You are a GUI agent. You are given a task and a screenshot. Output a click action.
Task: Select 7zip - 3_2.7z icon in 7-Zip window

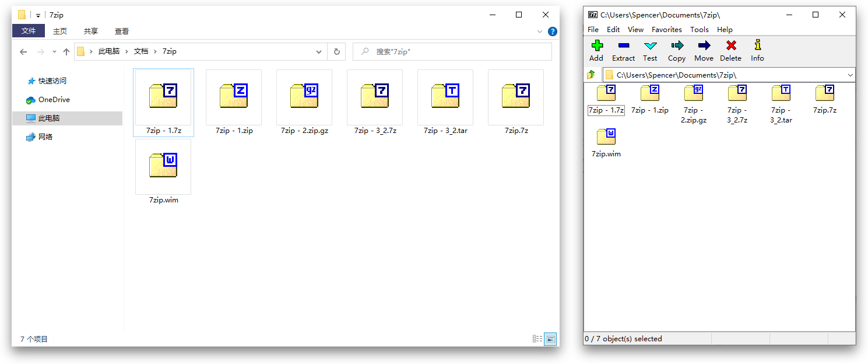pyautogui.click(x=737, y=93)
